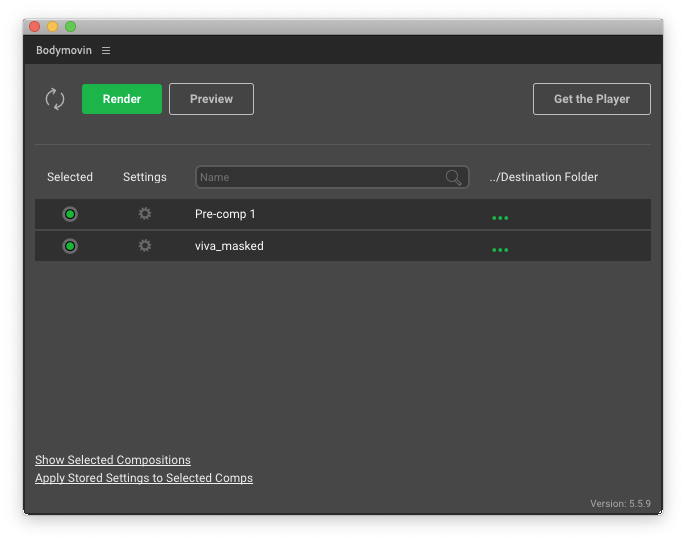
Task: Choose destination folder dots for Pre-comp 1
Action: (500, 217)
